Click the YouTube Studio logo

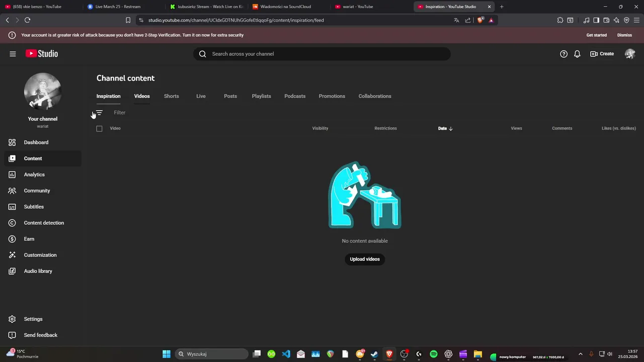42,54
